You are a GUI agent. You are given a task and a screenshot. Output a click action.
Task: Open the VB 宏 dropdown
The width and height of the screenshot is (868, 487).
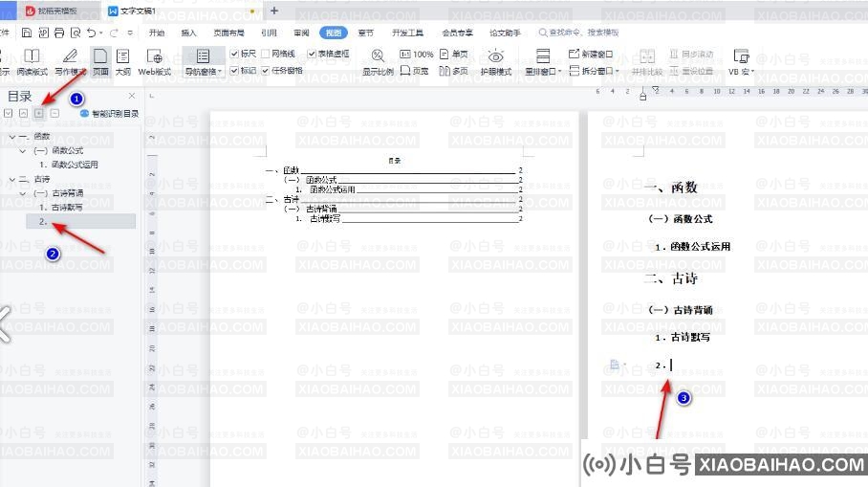[x=741, y=72]
